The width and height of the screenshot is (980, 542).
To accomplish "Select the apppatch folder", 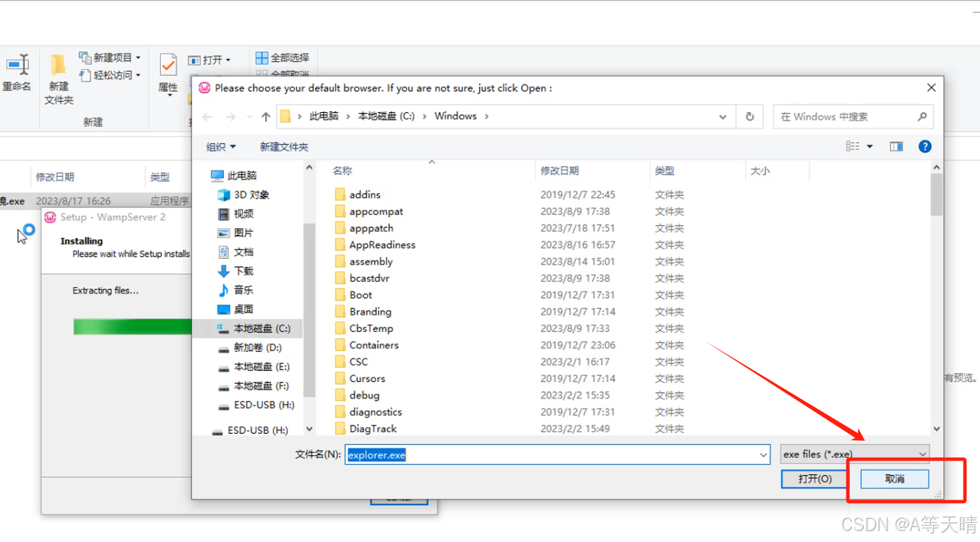I will [x=371, y=229].
